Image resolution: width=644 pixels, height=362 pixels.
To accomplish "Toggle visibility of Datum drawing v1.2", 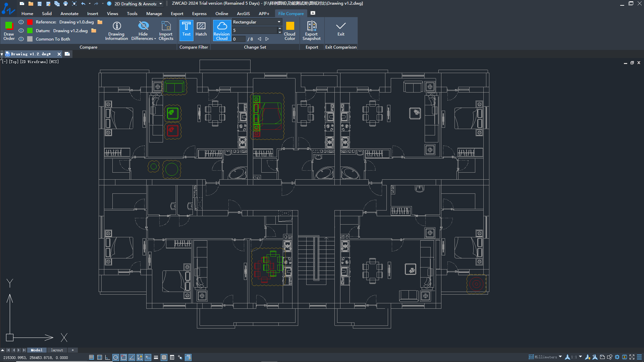I will pyautogui.click(x=21, y=31).
